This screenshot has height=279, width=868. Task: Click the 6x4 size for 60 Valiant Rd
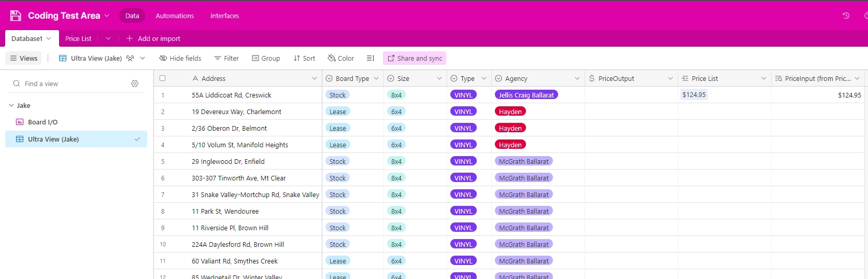click(396, 261)
